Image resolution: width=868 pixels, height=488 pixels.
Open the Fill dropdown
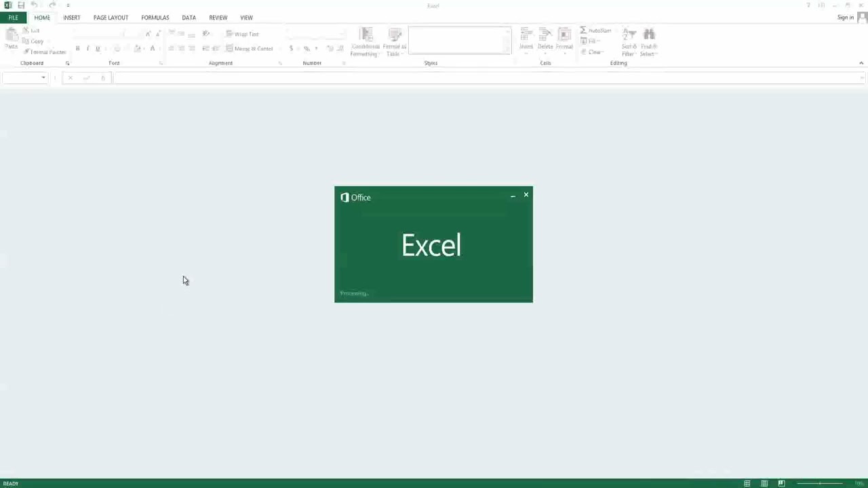pos(589,41)
